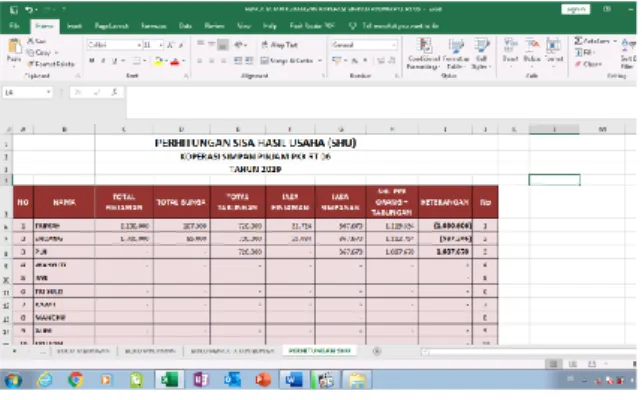Open Cell Styles gallery

pyautogui.click(x=481, y=54)
